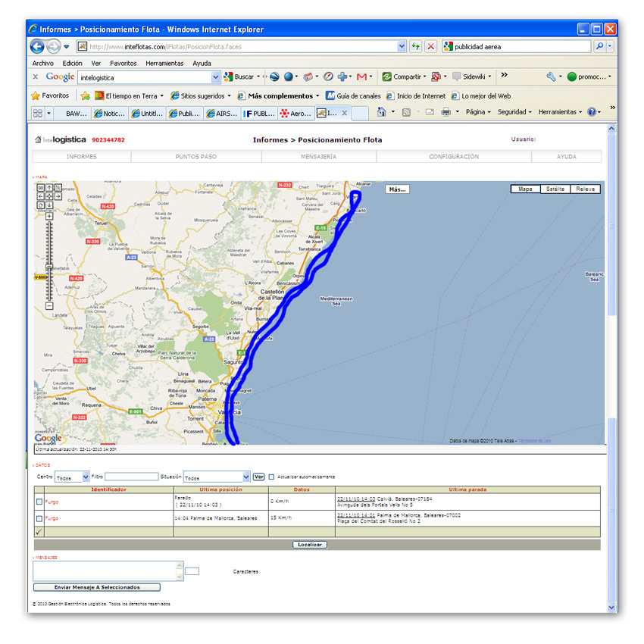Enable the Actualizar automáticamente checkbox

pos(272,477)
